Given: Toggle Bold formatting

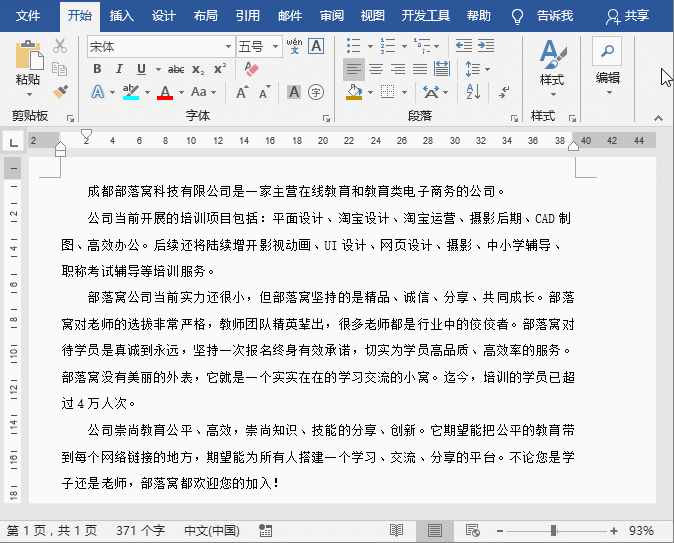Looking at the screenshot, I should [x=97, y=69].
